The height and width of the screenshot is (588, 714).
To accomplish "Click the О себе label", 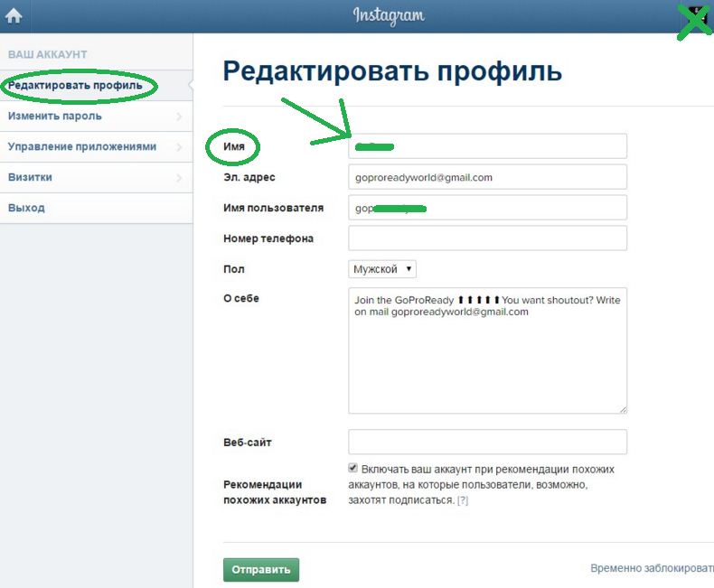I will (x=241, y=299).
